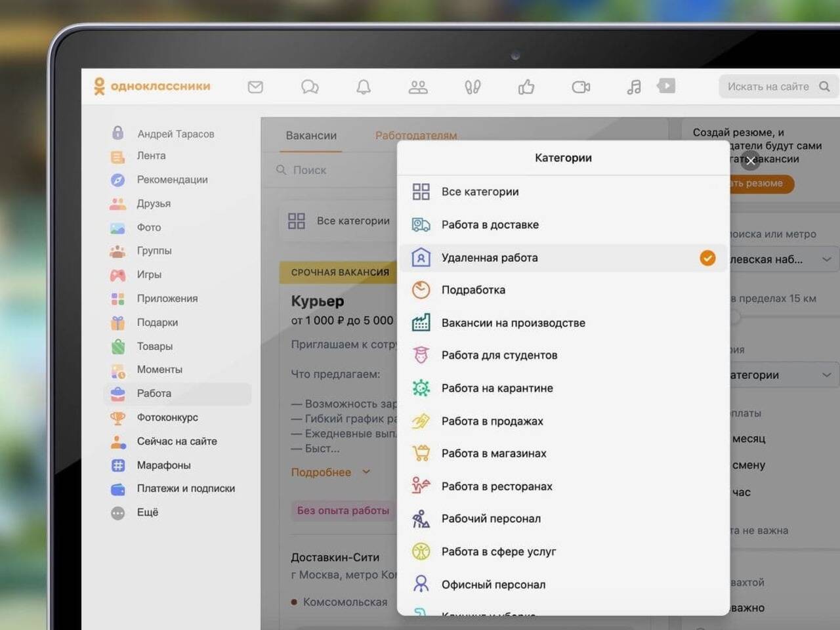Click the Фотоконкурс trophy icon

tap(117, 418)
